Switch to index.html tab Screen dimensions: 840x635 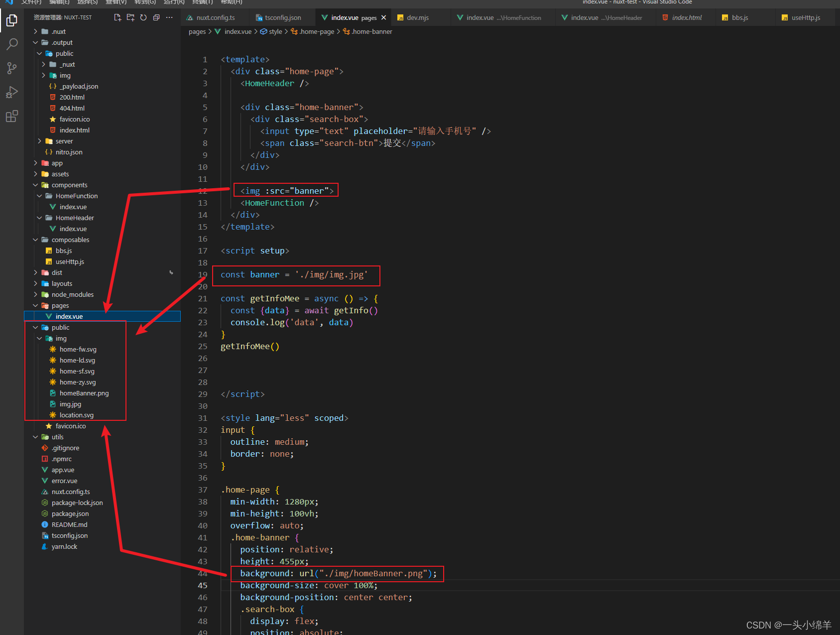point(687,17)
